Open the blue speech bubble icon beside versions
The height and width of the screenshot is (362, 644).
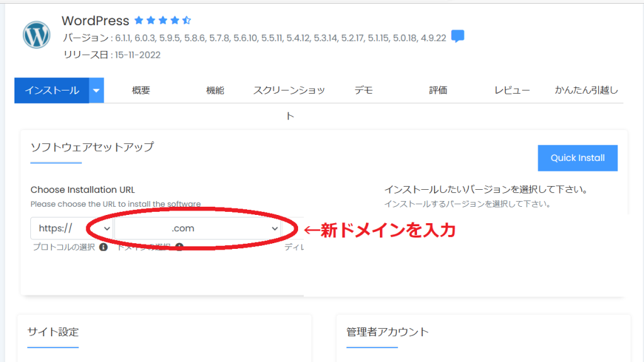(458, 36)
